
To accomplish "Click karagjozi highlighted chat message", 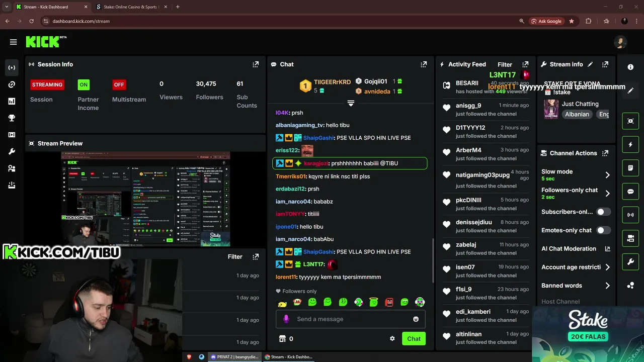I will click(x=350, y=163).
